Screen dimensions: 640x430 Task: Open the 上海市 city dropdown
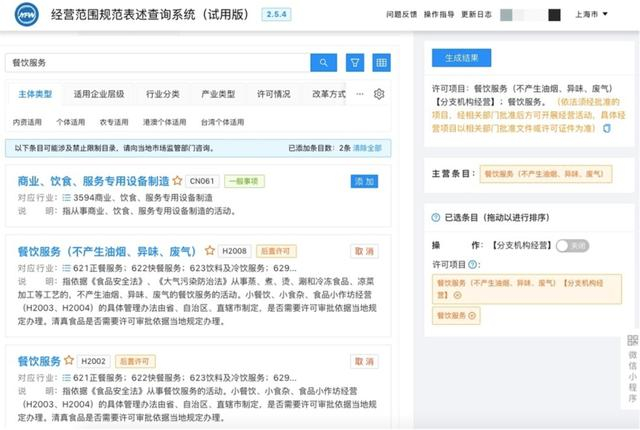(x=591, y=14)
